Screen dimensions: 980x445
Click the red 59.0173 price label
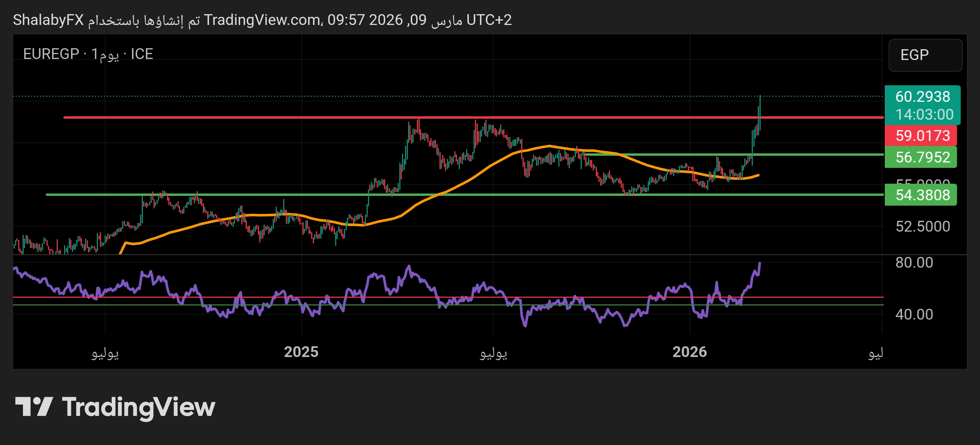coord(922,136)
